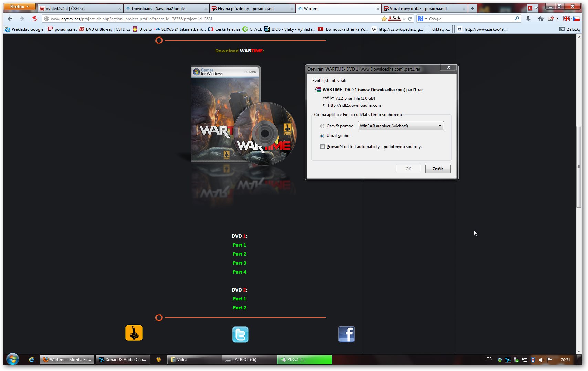
Task: Click the Twitter icon on the page
Action: [240, 335]
